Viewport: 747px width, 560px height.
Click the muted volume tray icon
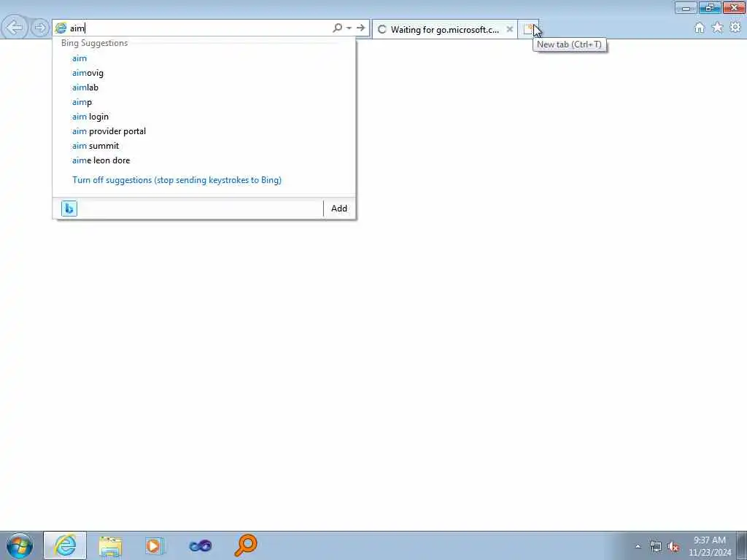click(673, 546)
